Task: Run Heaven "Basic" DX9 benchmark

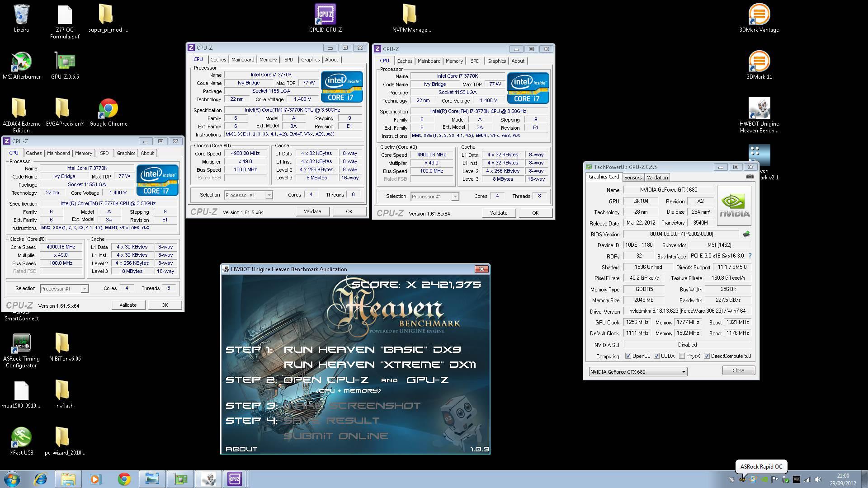Action: pyautogui.click(x=372, y=350)
